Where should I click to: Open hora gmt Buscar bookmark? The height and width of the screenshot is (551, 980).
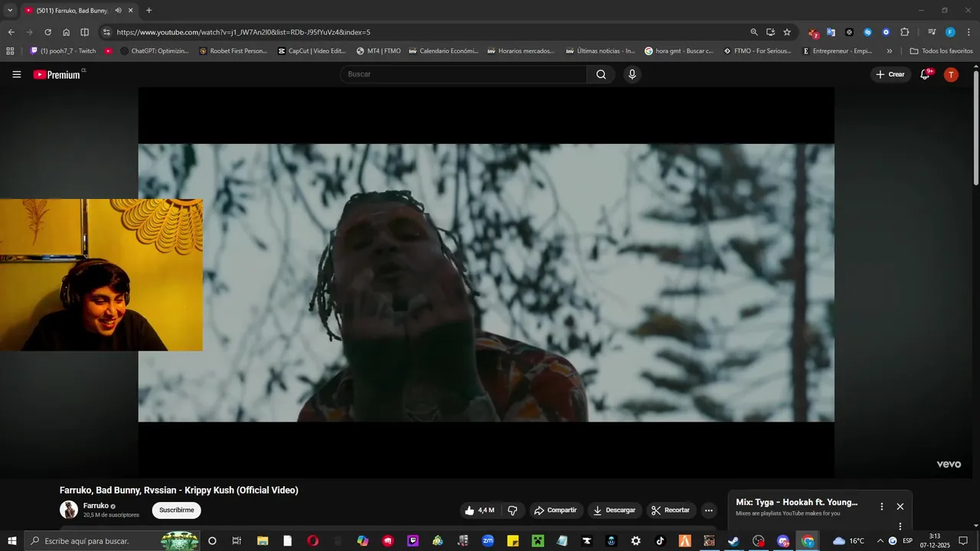[x=679, y=51]
